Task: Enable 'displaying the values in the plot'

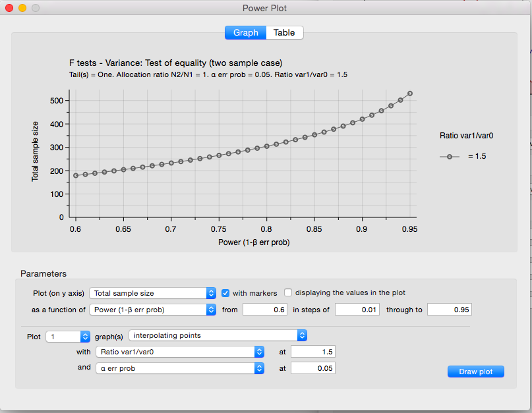Action: click(x=288, y=292)
